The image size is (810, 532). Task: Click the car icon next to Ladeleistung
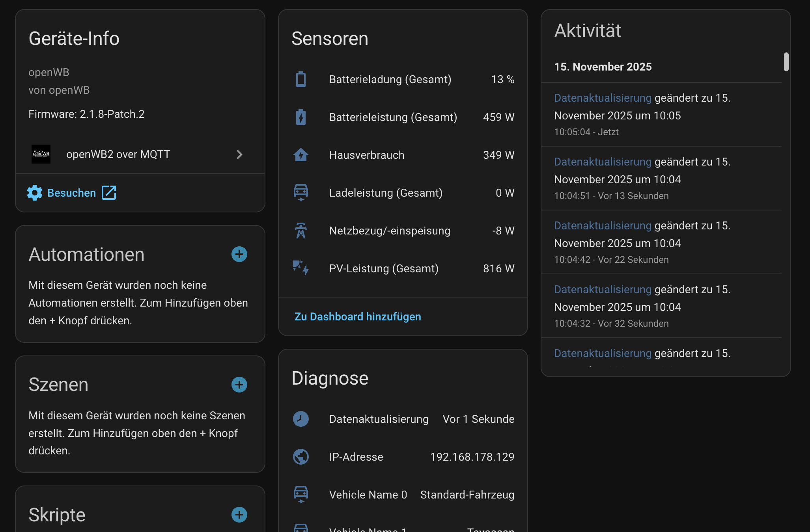[301, 192]
